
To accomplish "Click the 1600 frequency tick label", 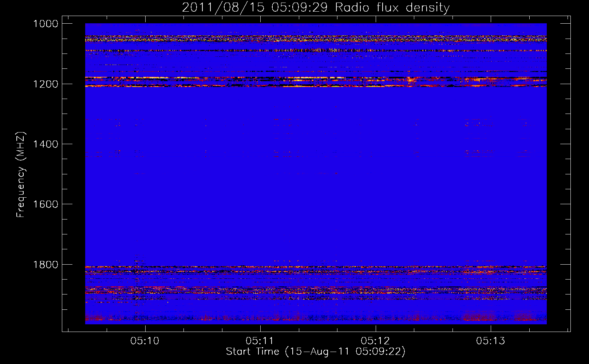I will pos(46,204).
